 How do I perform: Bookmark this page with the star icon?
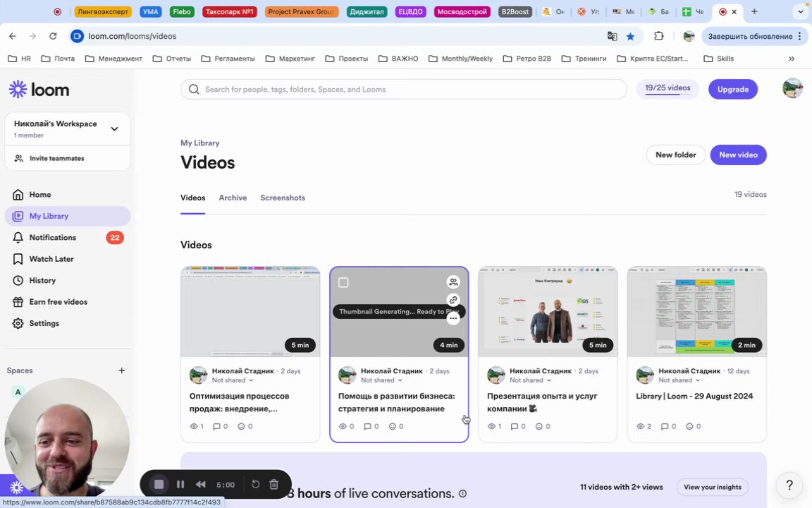point(630,36)
